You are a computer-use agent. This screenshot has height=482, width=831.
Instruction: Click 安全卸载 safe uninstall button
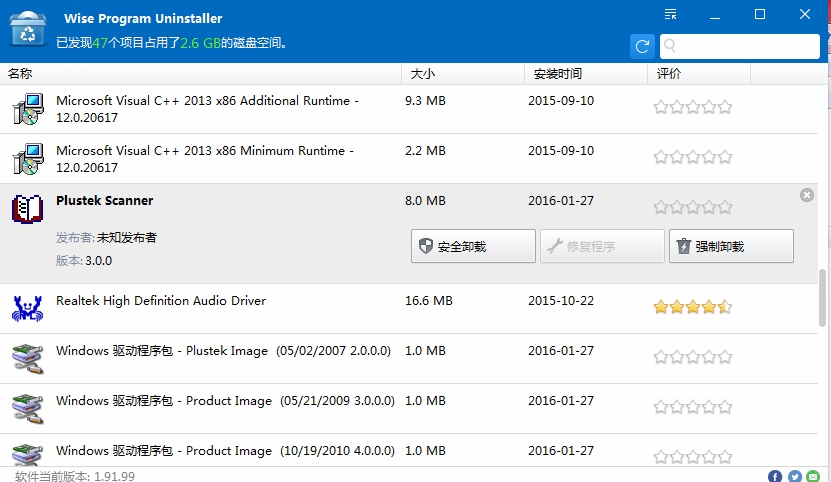point(473,246)
